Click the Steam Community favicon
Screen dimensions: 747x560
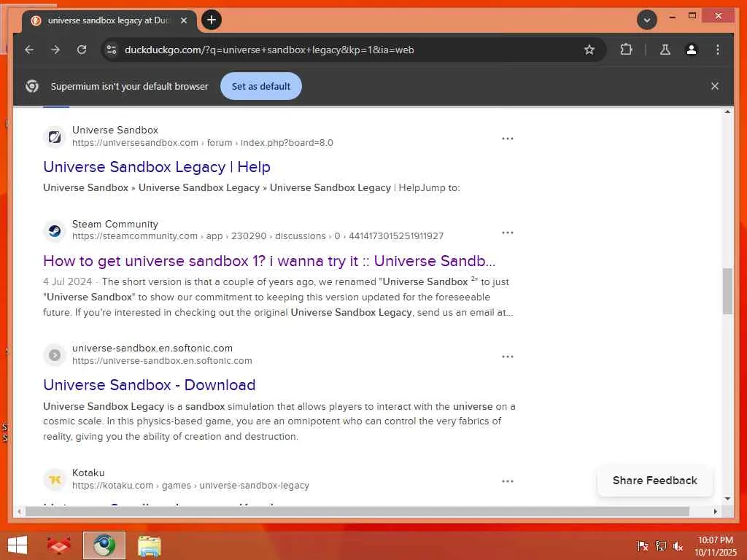coord(55,231)
